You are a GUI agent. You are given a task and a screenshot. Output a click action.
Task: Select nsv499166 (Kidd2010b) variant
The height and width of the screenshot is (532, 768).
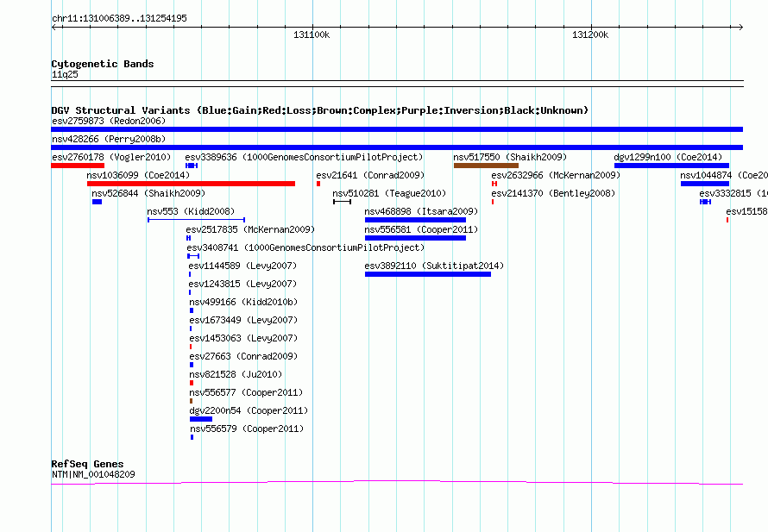[243, 302]
